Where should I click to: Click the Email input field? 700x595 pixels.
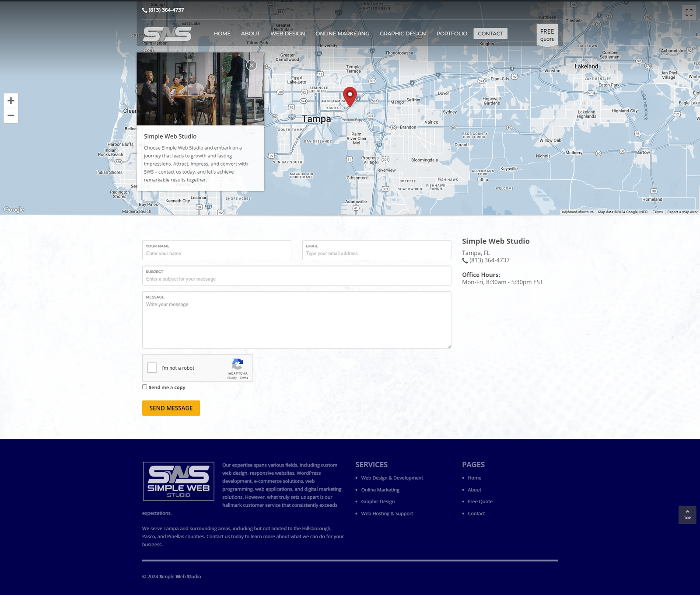pos(377,250)
